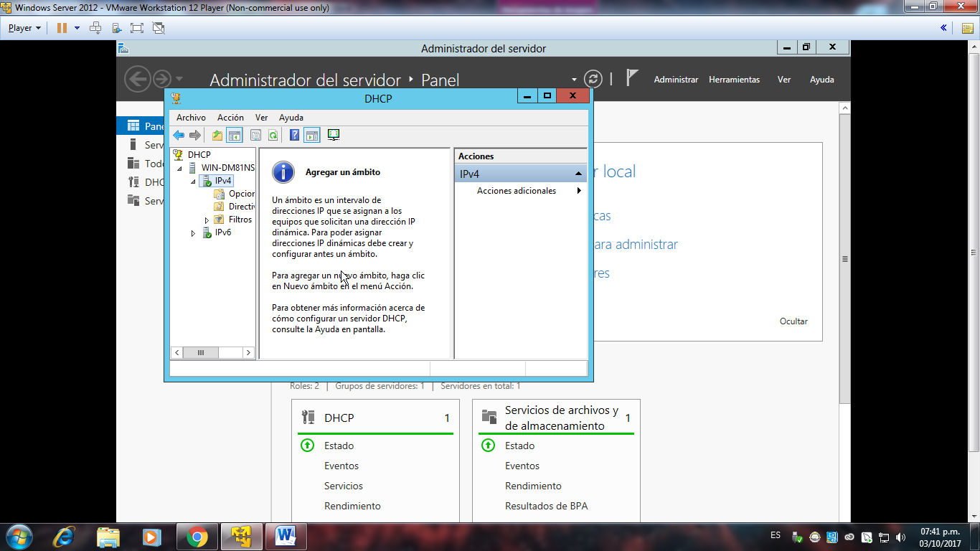Open the Ayuda menu in DHCP
The image size is (980, 551).
click(x=291, y=117)
